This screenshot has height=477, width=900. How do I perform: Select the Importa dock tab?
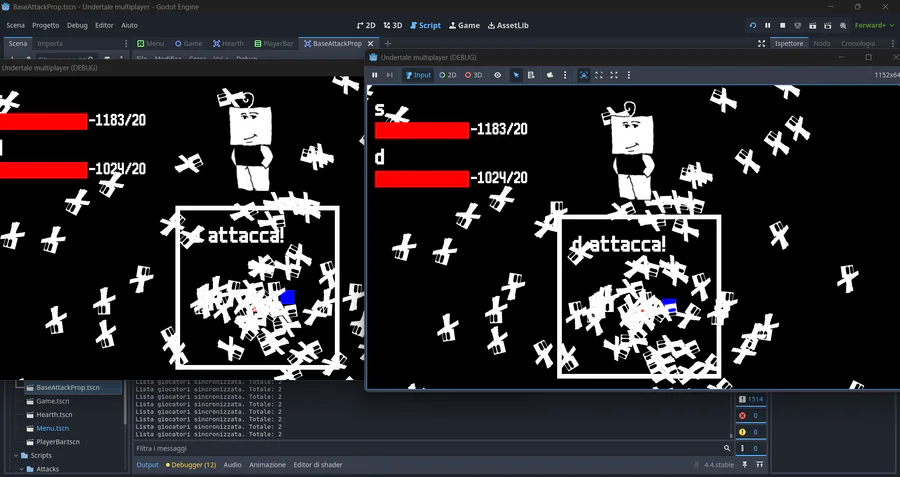pos(50,44)
